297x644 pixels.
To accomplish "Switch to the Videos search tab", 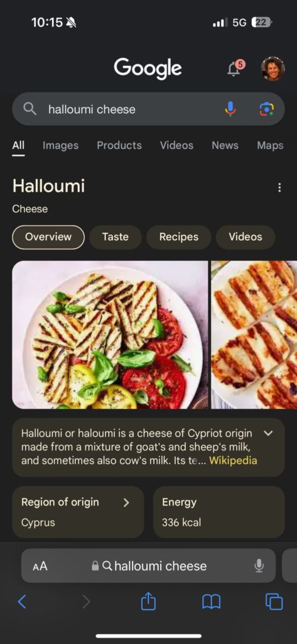I will (176, 145).
